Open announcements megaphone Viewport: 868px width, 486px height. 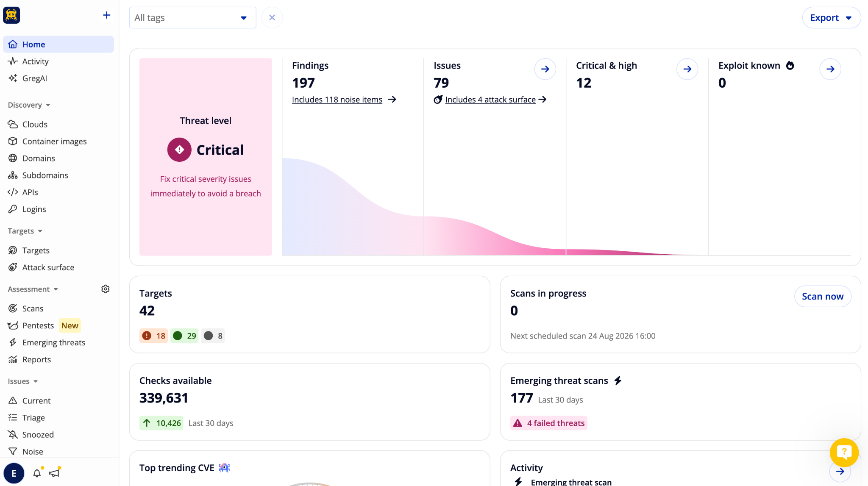[55, 473]
